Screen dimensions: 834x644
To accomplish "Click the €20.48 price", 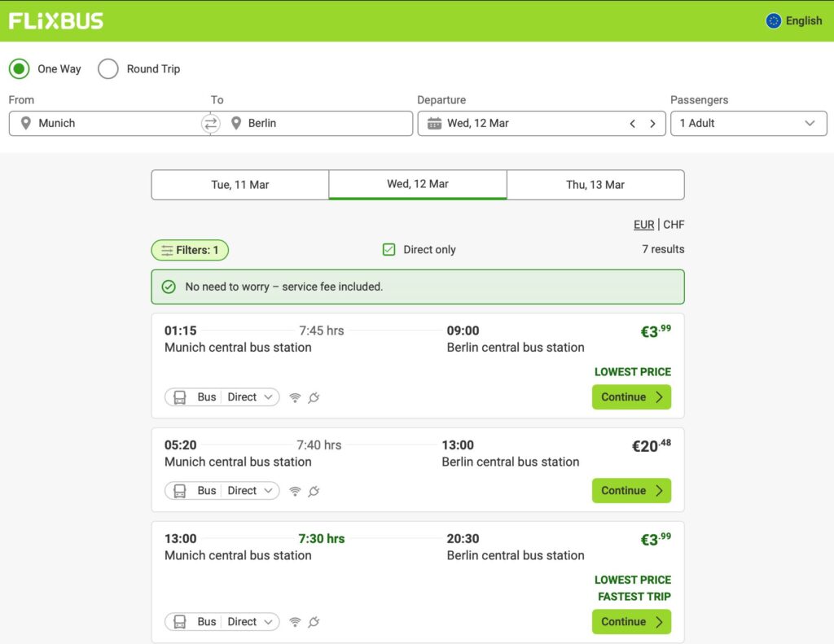I will [651, 445].
